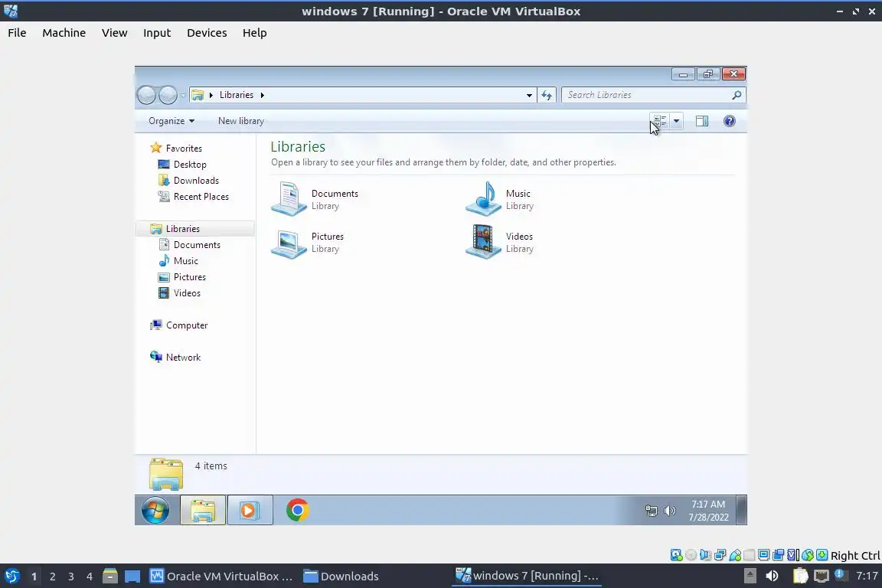Open the VirtualBox Help menu
Viewport: 882px width, 588px height.
point(255,33)
